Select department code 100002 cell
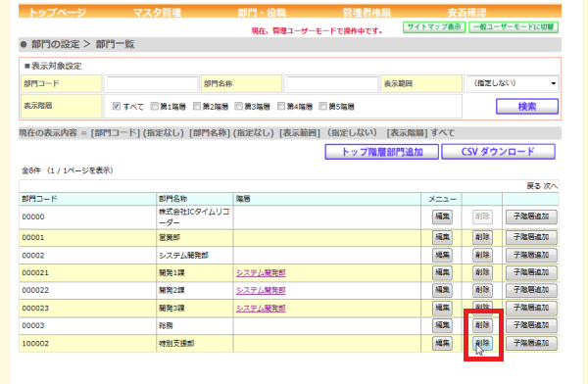Viewport: 588px width, 384px height. coord(88,343)
